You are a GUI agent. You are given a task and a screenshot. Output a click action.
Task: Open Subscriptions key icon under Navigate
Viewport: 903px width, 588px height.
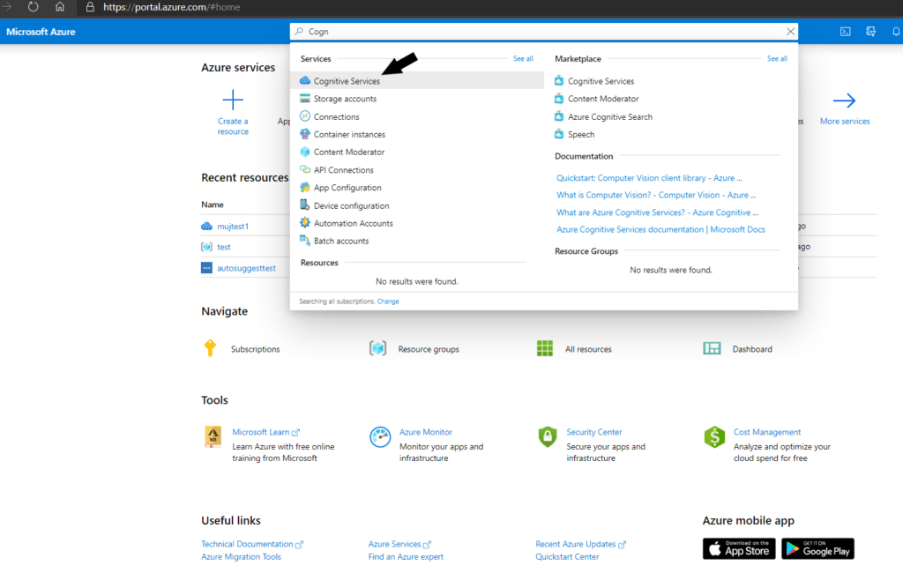point(210,348)
